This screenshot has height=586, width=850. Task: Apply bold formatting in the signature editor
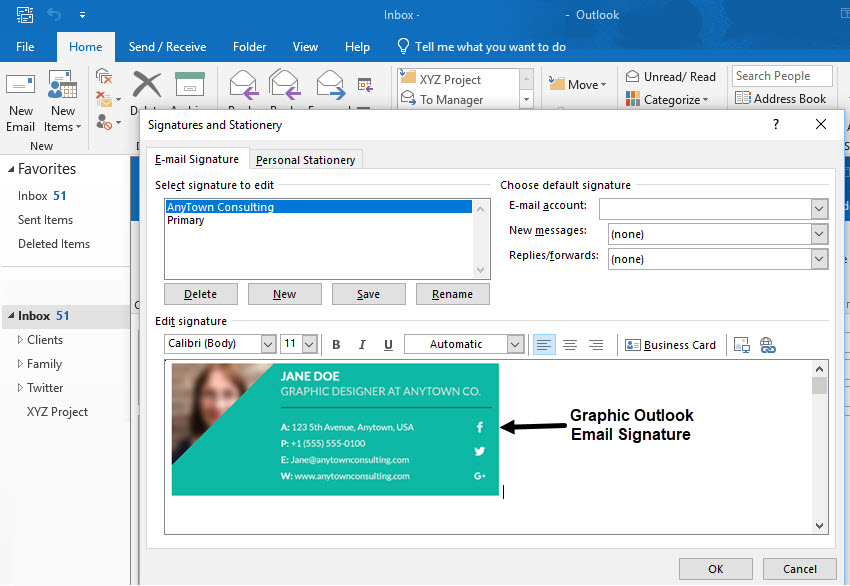pos(336,344)
